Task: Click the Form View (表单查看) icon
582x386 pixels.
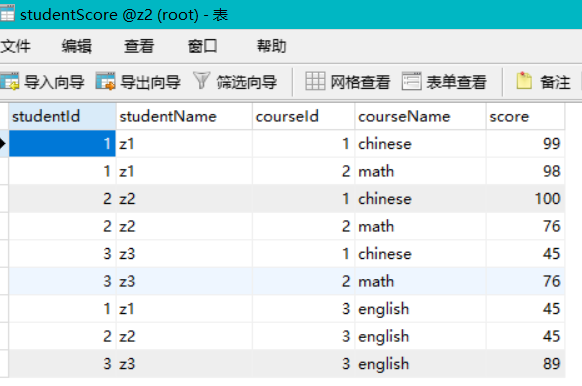Action: click(411, 81)
